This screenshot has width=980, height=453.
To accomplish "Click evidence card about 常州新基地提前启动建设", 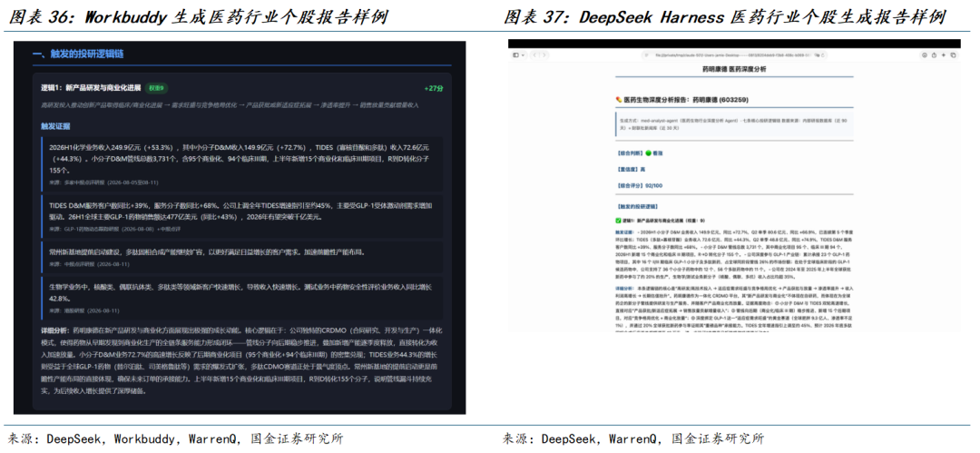I will click(x=242, y=257).
